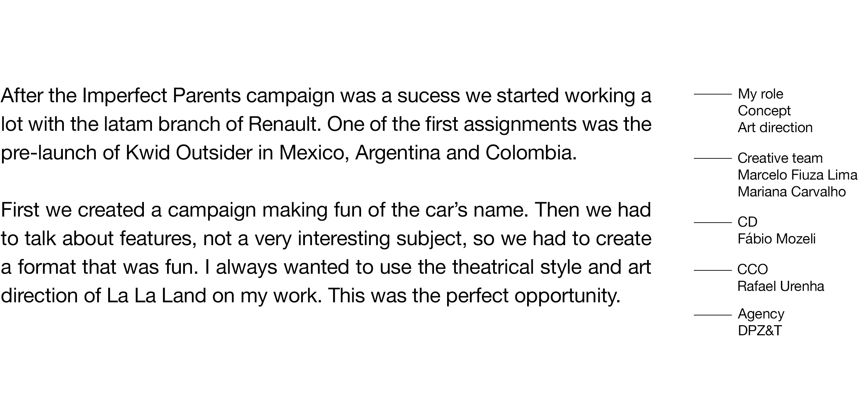The image size is (868, 418).
Task: Click the "Agency" heading
Action: 761,314
